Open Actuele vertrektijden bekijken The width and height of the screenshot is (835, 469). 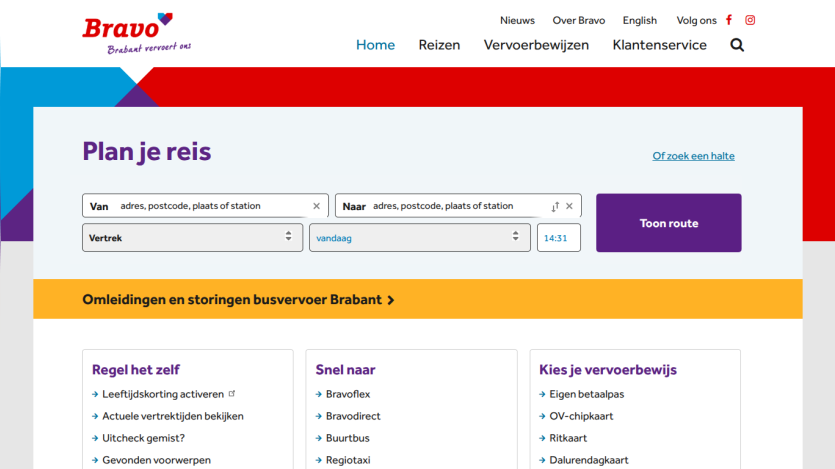point(173,416)
